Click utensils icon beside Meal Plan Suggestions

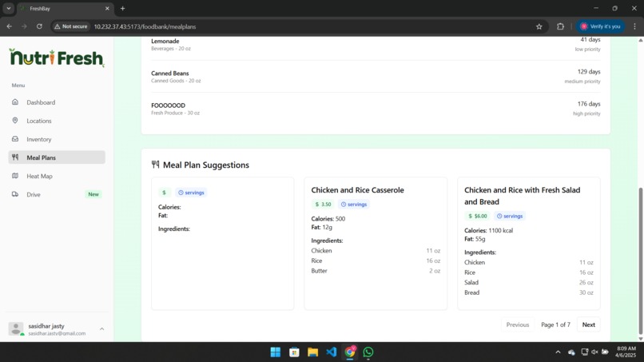155,165
